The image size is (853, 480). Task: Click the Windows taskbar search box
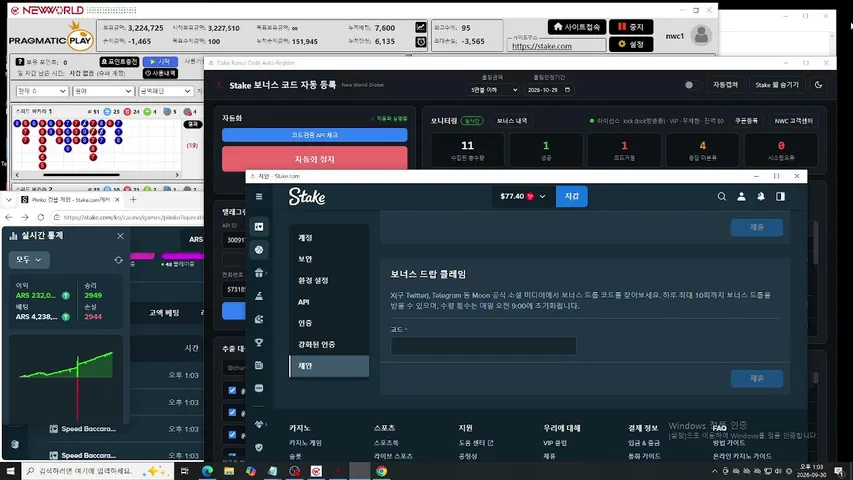[98, 471]
